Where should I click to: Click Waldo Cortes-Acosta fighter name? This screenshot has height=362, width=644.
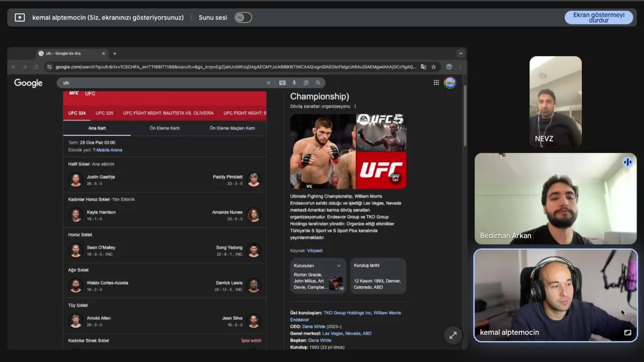pos(107,283)
